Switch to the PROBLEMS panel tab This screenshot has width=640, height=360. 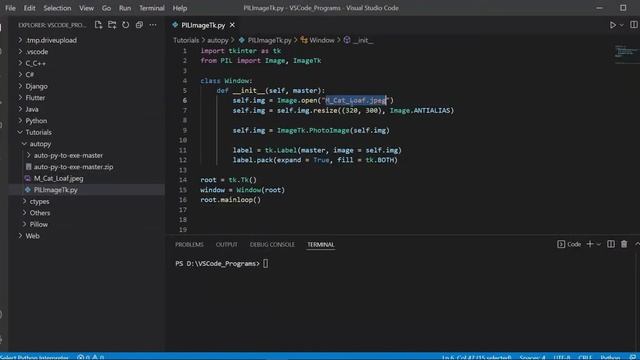[x=189, y=244]
